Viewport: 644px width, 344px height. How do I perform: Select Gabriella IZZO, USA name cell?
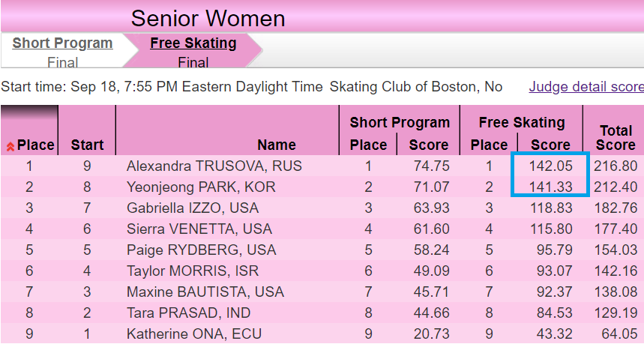point(193,208)
